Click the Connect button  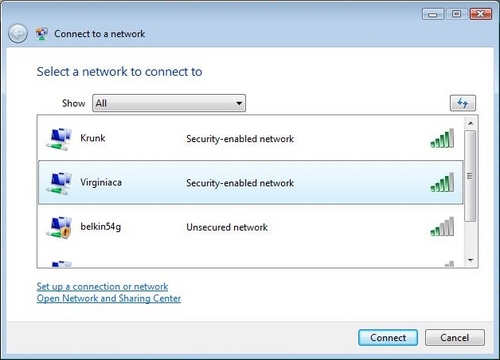tap(388, 338)
